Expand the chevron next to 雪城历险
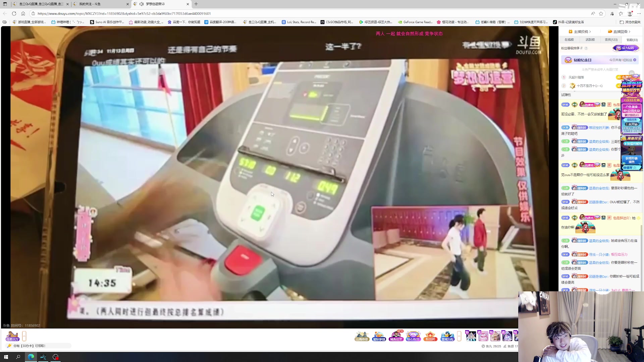The width and height of the screenshot is (644, 362). pyautogui.click(x=459, y=336)
